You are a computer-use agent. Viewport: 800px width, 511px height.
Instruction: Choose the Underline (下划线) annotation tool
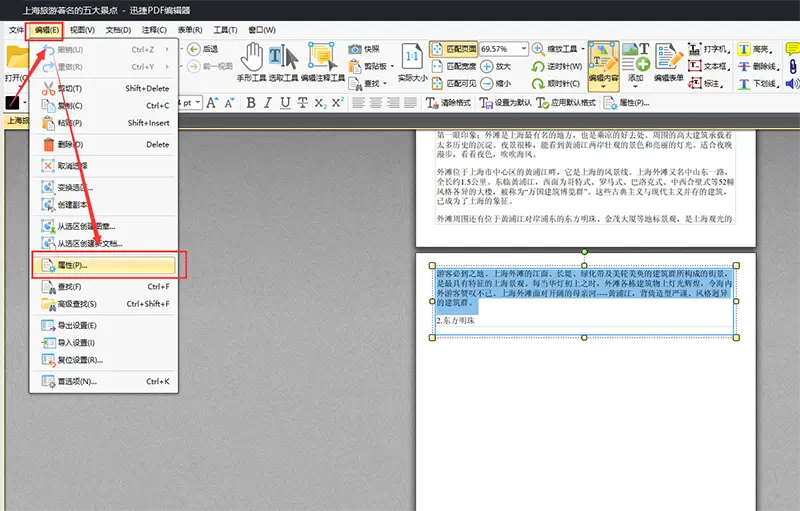[758, 83]
